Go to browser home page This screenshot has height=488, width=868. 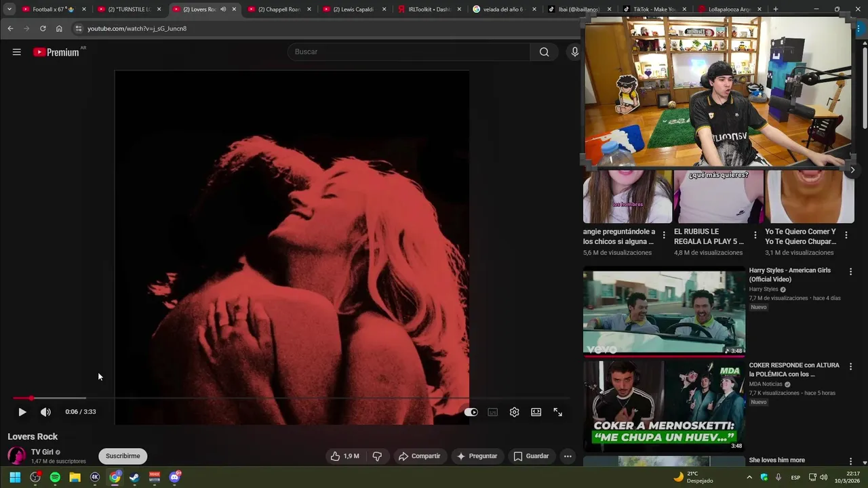[59, 28]
